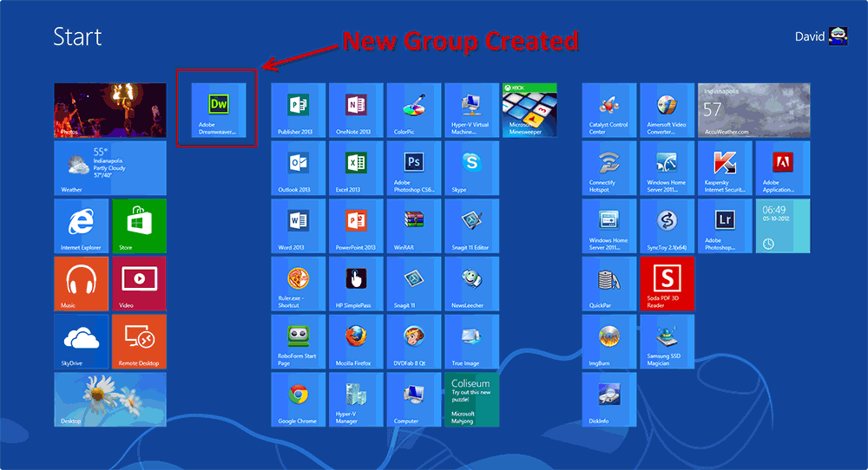868x470 pixels.
Task: Open Adobe Application Manager tile
Action: (783, 168)
